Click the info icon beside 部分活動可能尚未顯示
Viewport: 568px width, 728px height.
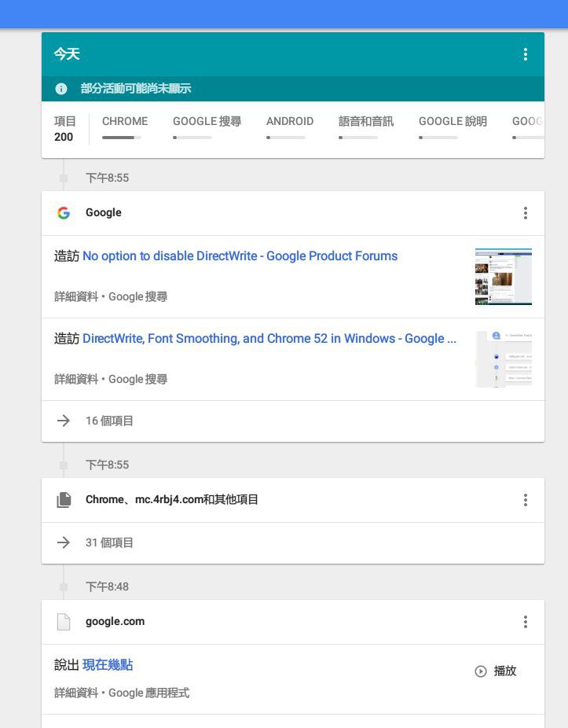61,89
